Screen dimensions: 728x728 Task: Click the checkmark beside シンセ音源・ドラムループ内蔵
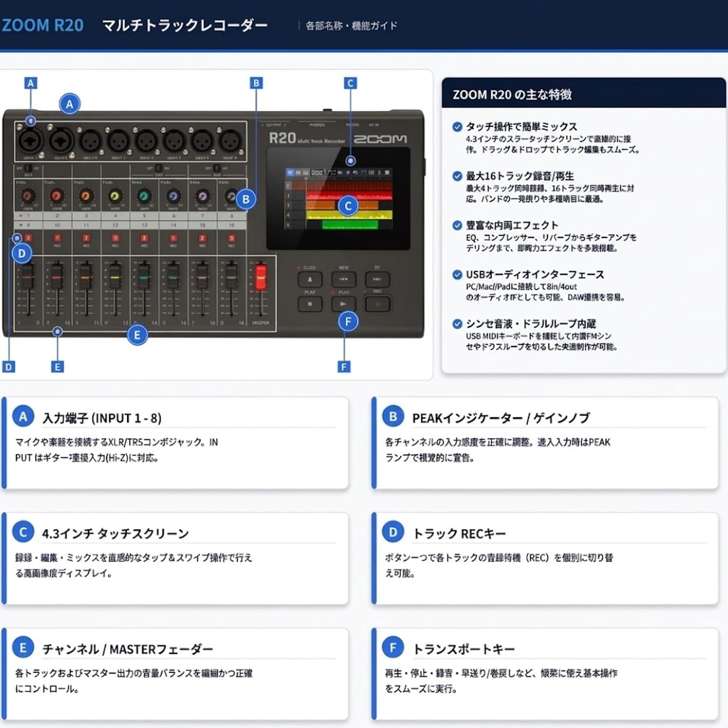pyautogui.click(x=457, y=324)
